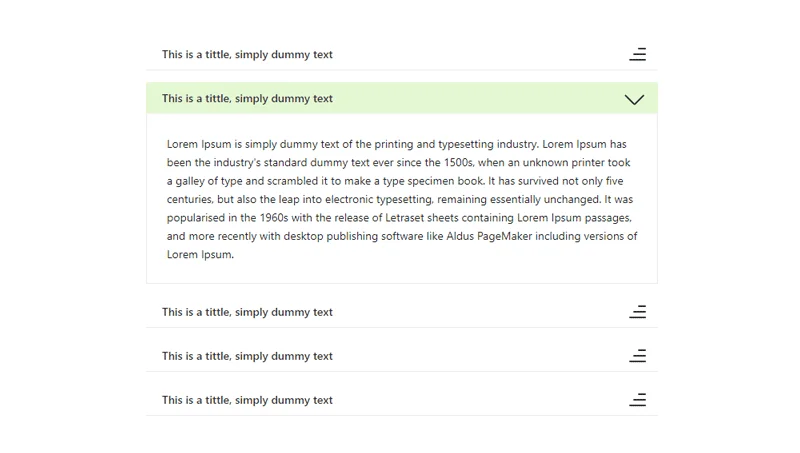Click the stacked-lines icon on the last accordion row
This screenshot has width=800, height=453.
point(637,400)
